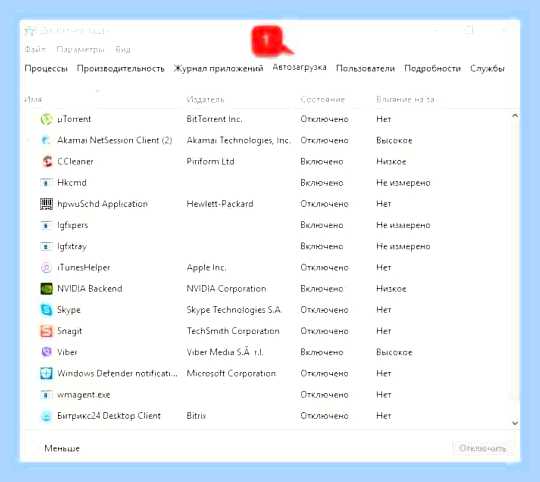Select the NVIDIA Backend row name
The width and height of the screenshot is (540, 482).
coord(90,289)
